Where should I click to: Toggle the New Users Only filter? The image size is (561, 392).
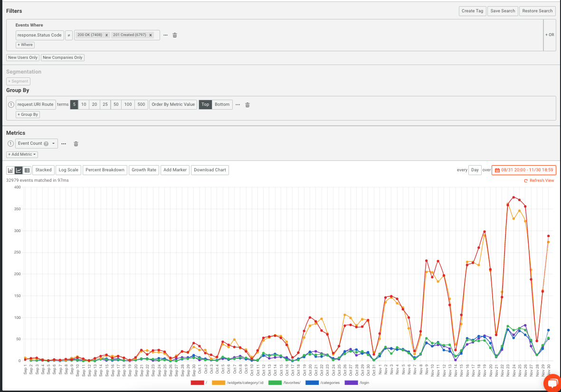pyautogui.click(x=22, y=57)
